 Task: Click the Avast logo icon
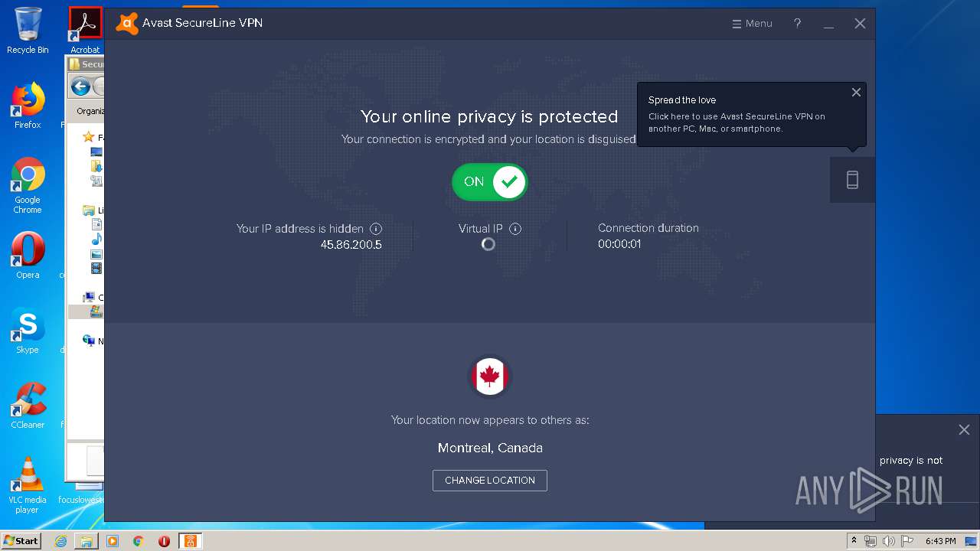click(x=127, y=24)
